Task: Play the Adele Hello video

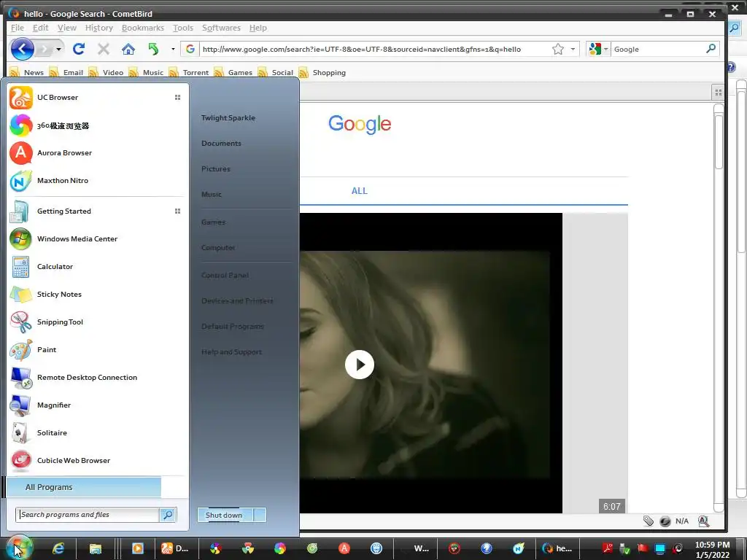Action: click(x=359, y=365)
